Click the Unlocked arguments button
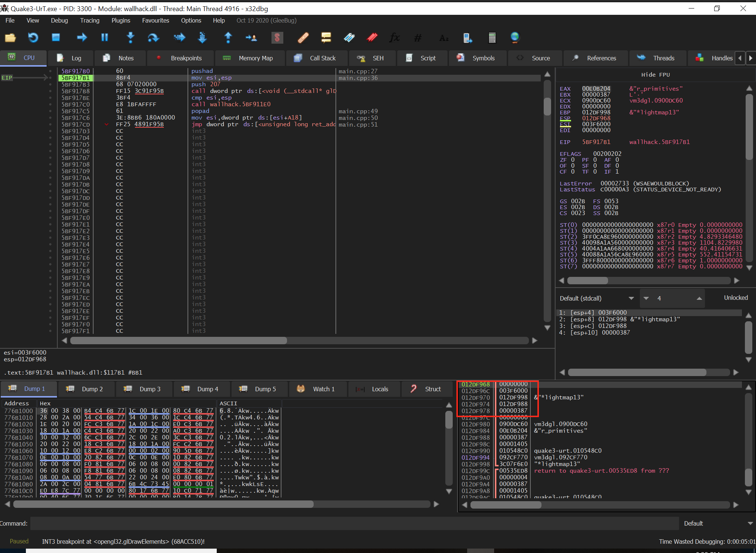The width and height of the screenshot is (756, 553). tap(736, 298)
